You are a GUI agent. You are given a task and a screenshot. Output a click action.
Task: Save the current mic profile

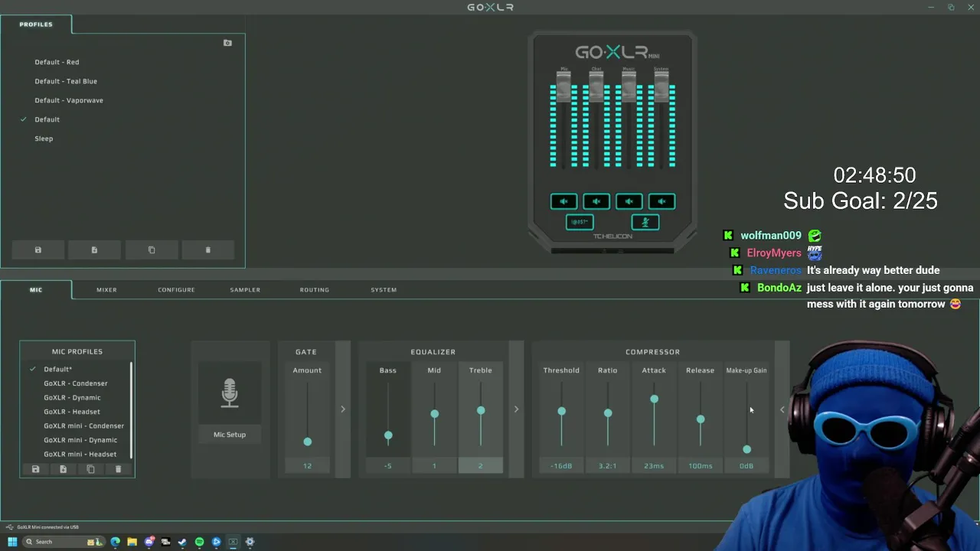(35, 469)
